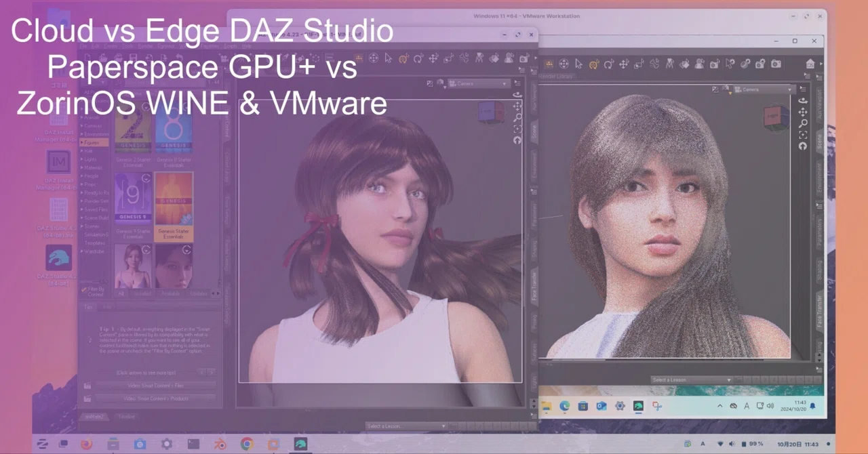Open the Zorin menu on the bottom panel

tap(42, 445)
